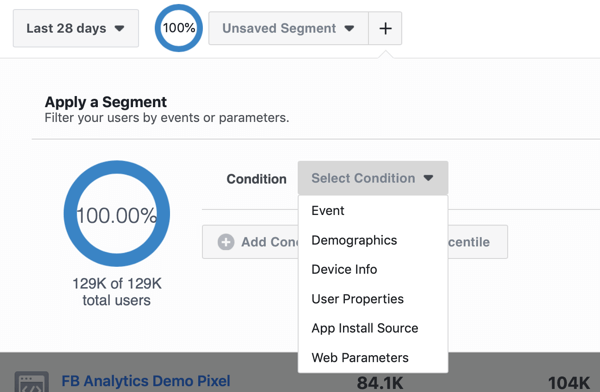Click the partly hidden Percentile button
The width and height of the screenshot is (600, 392).
[478, 242]
